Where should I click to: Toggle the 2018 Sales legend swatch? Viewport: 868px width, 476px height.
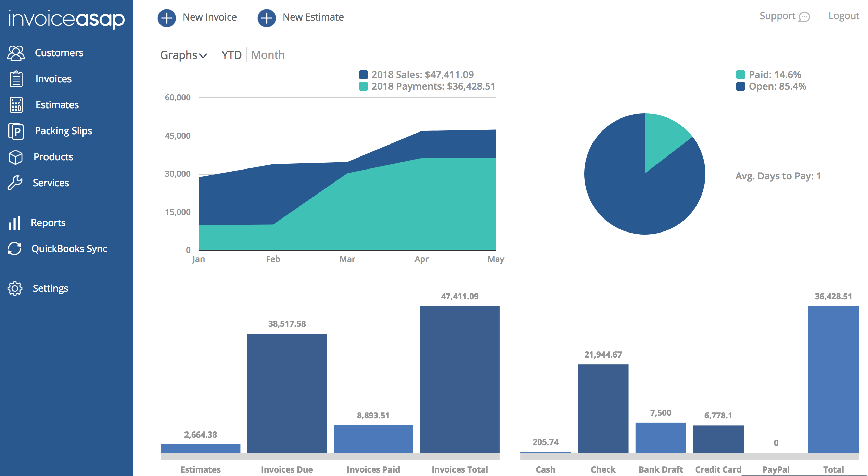click(363, 74)
